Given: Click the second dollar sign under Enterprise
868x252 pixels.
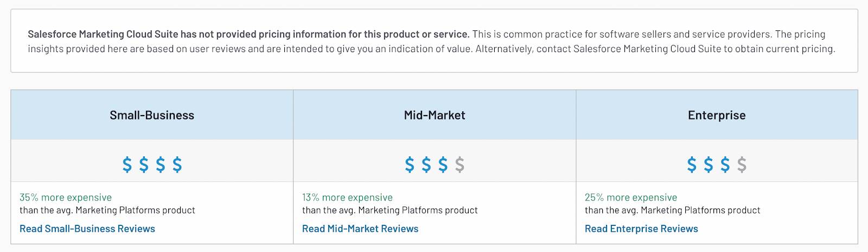Looking at the screenshot, I should tap(709, 164).
